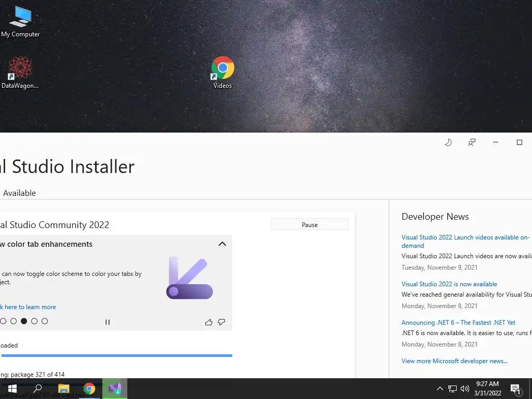Minimize the Visual Studio Installer window
The height and width of the screenshot is (399, 532).
(495, 142)
